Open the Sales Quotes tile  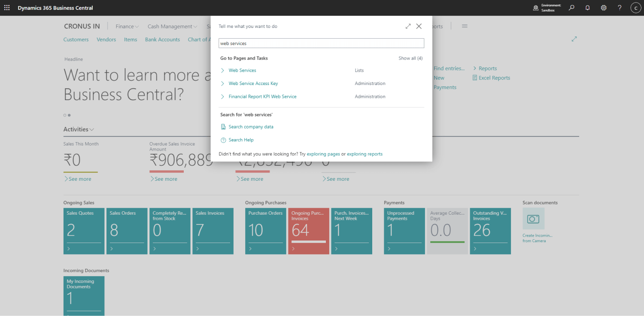click(84, 231)
